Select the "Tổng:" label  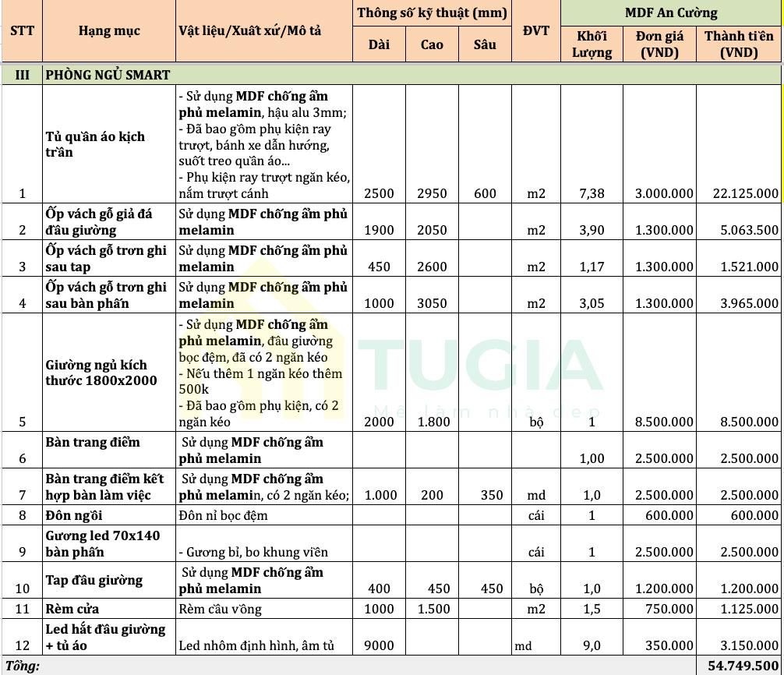coord(22,666)
